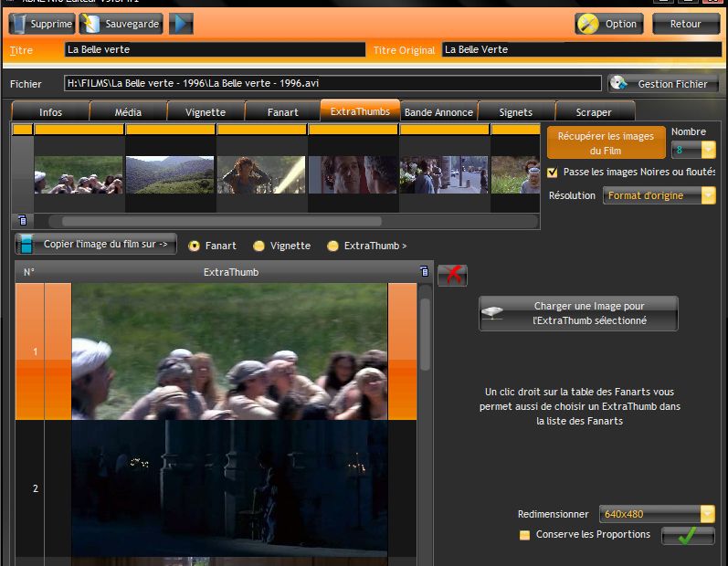Viewport: 728px width, 566px height.
Task: Open the Vignette tab
Action: [x=206, y=111]
